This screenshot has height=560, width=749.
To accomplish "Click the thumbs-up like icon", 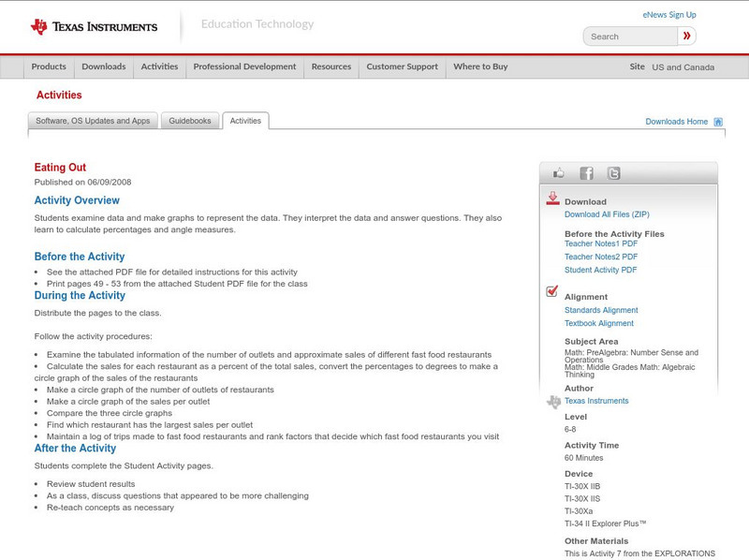I will tap(558, 173).
